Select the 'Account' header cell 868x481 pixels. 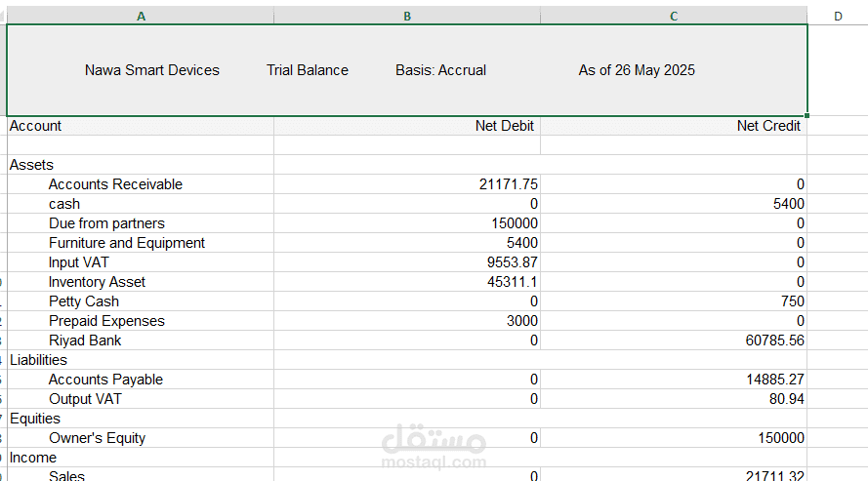(141, 126)
